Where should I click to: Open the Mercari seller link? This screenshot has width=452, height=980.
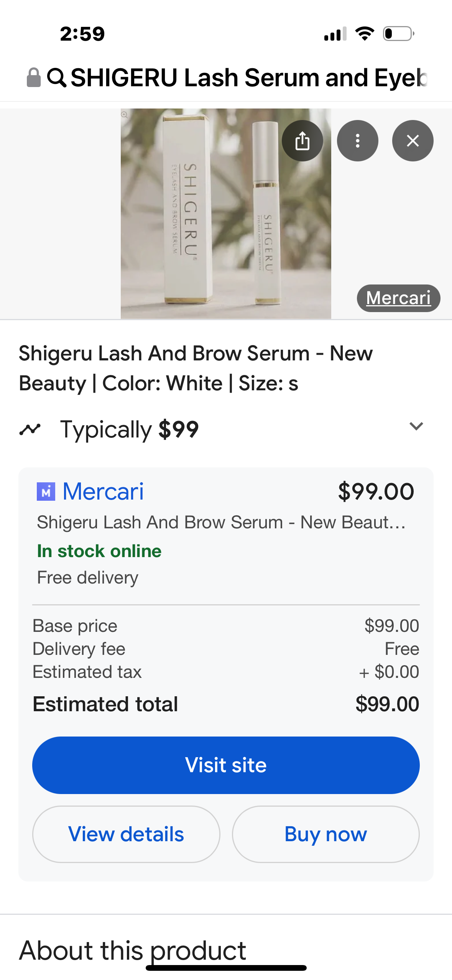103,492
